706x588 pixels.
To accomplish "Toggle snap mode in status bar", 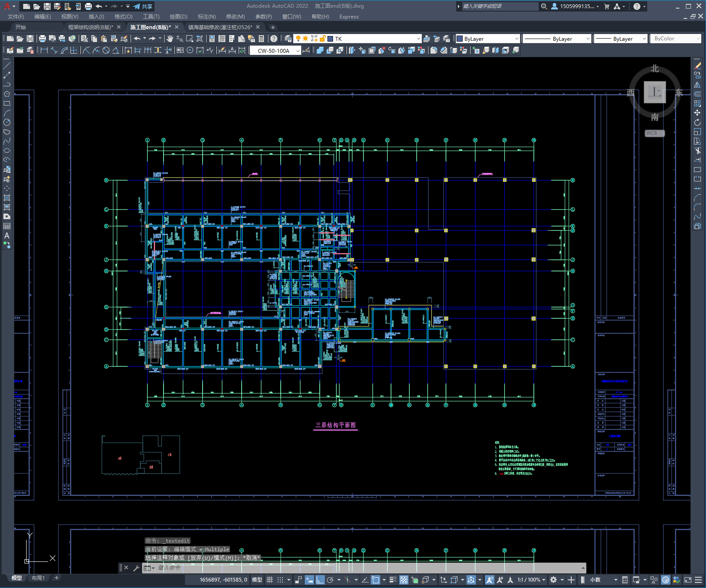I will click(x=280, y=580).
